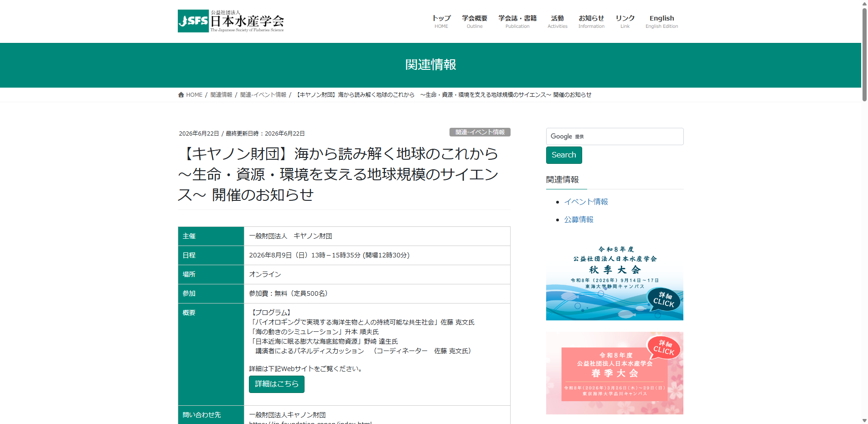Click the green Search button
This screenshot has height=424, width=868.
tap(564, 155)
